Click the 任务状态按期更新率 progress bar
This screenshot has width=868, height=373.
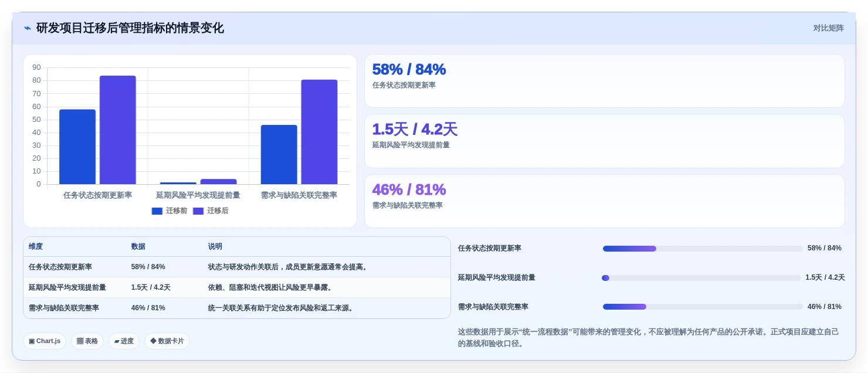(x=703, y=249)
